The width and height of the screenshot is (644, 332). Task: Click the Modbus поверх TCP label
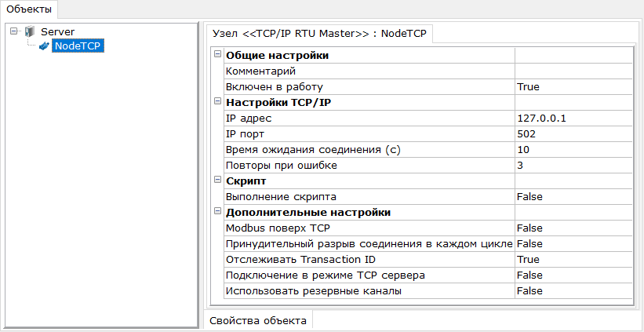click(278, 228)
